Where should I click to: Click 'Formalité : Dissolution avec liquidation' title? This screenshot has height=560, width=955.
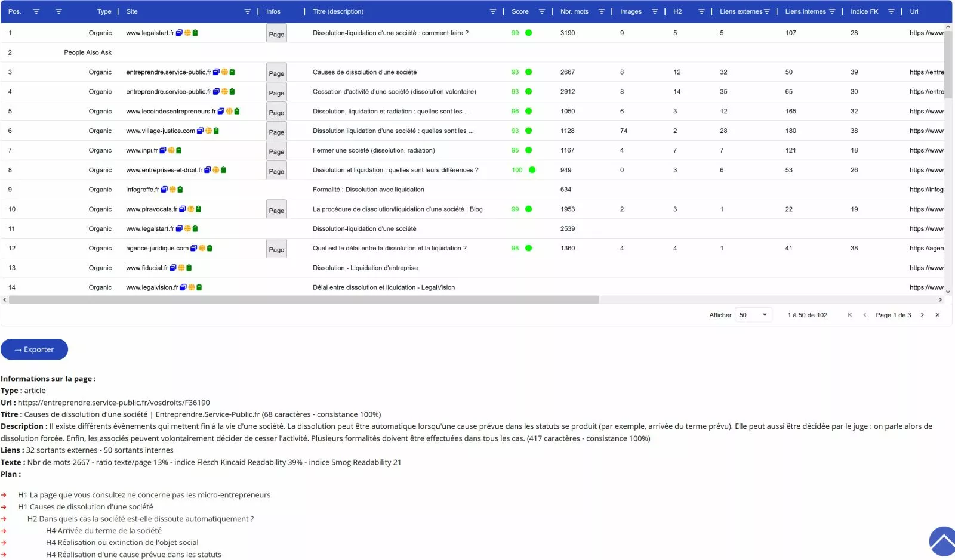coord(368,190)
